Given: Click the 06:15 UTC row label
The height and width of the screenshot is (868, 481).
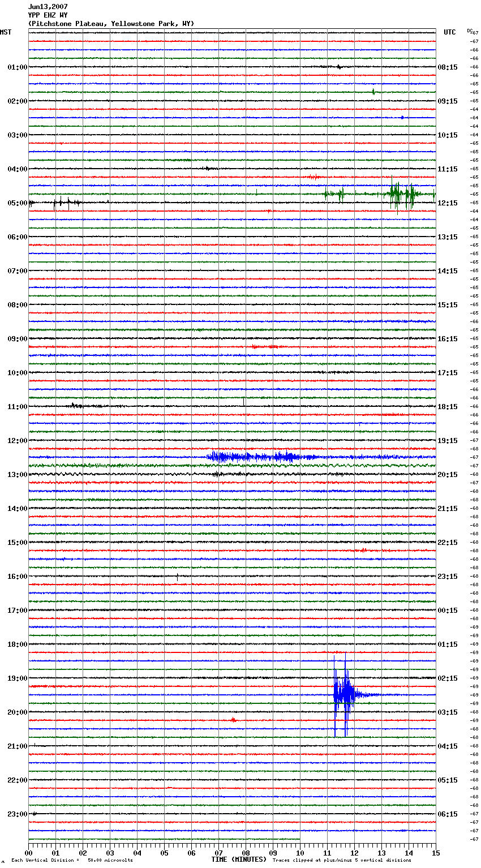Looking at the screenshot, I should [x=448, y=814].
